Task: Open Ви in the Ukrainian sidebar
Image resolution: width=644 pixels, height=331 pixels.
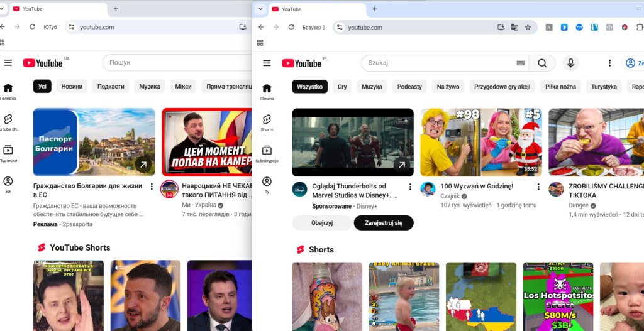Action: [x=8, y=185]
